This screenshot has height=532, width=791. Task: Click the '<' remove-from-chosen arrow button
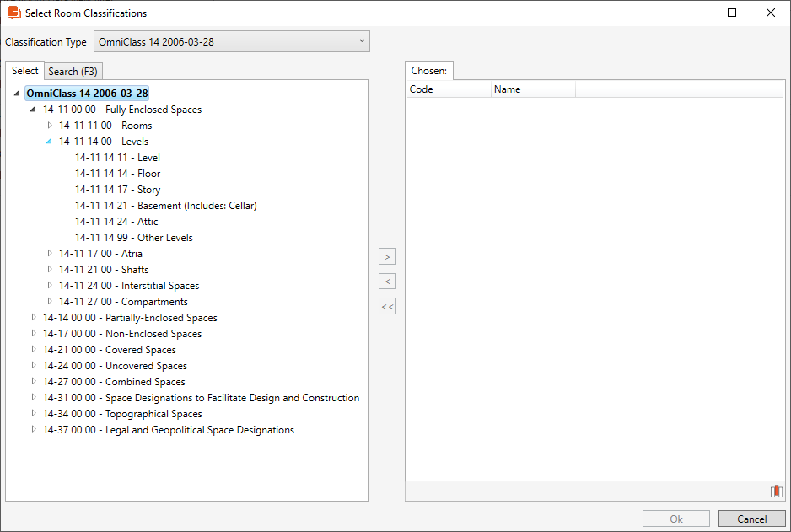click(x=387, y=281)
